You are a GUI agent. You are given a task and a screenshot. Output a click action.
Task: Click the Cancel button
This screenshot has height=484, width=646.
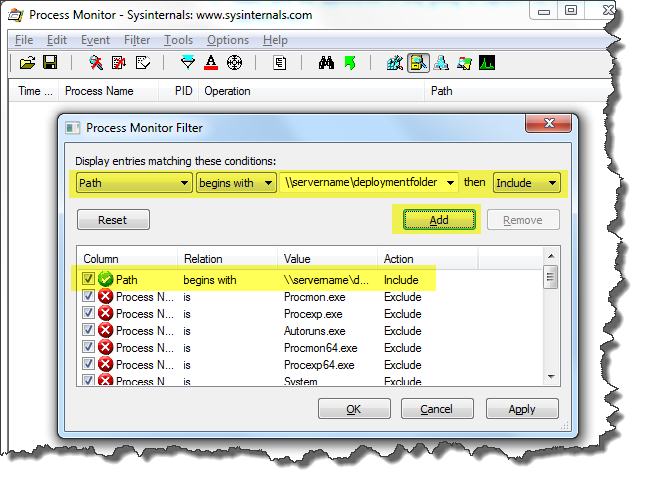(x=437, y=409)
